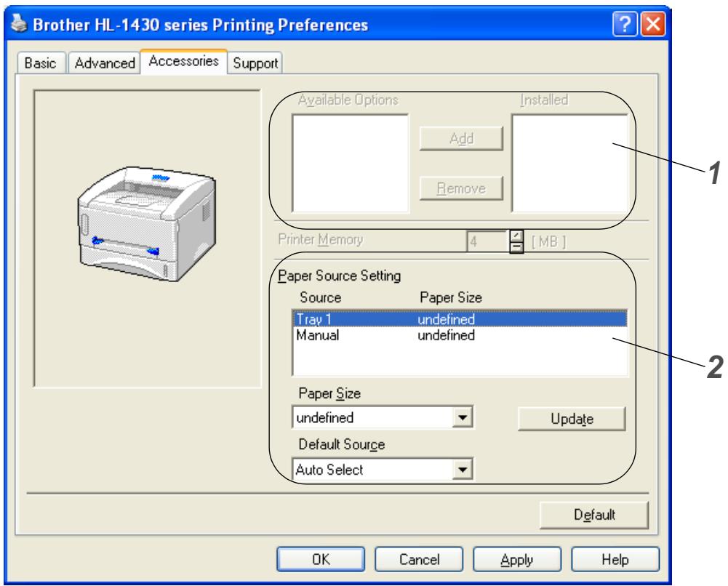This screenshot has height=586, width=728.
Task: Click the disabled Add button
Action: coord(461,138)
